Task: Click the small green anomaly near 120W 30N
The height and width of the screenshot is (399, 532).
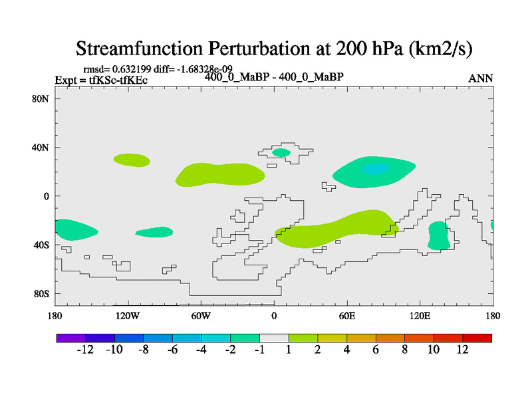Action: pos(132,160)
